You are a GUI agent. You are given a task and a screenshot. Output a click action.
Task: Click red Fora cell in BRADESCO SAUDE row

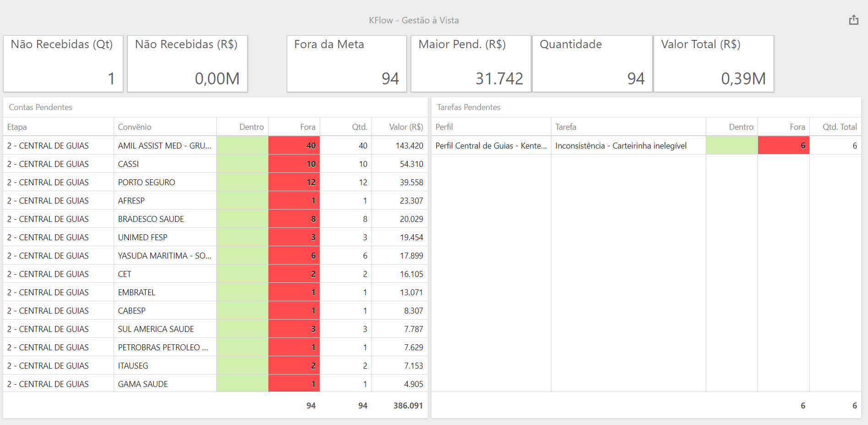(x=294, y=219)
